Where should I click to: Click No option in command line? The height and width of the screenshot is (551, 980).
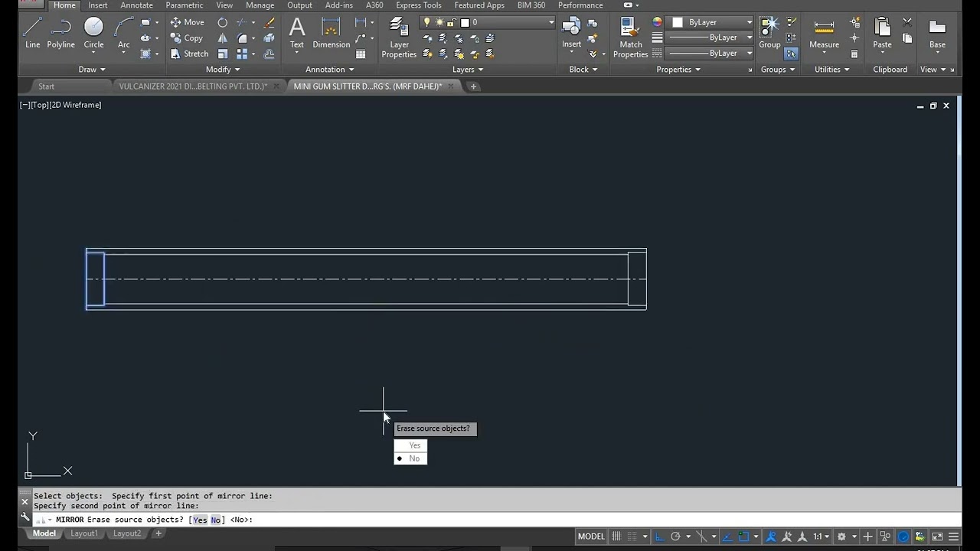215,520
